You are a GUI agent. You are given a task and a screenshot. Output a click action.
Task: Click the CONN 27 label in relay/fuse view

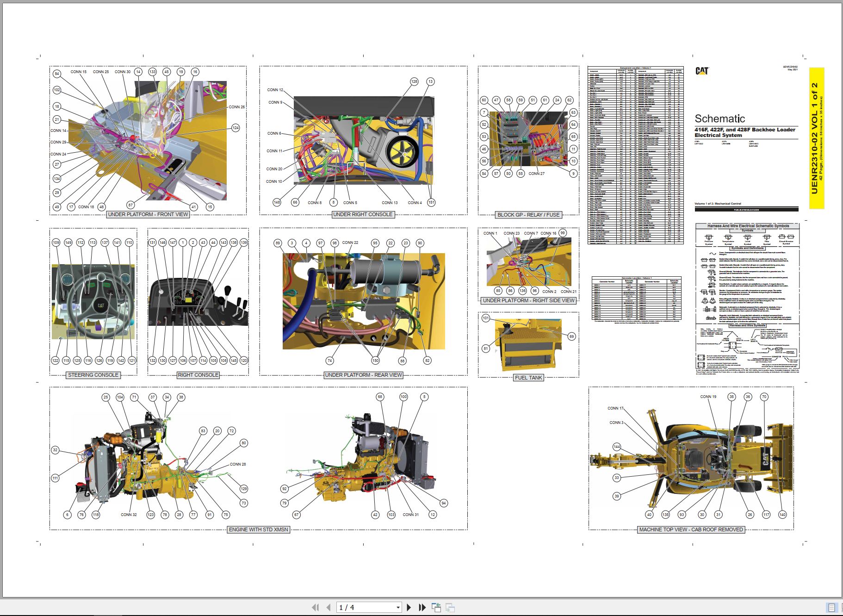(536, 174)
